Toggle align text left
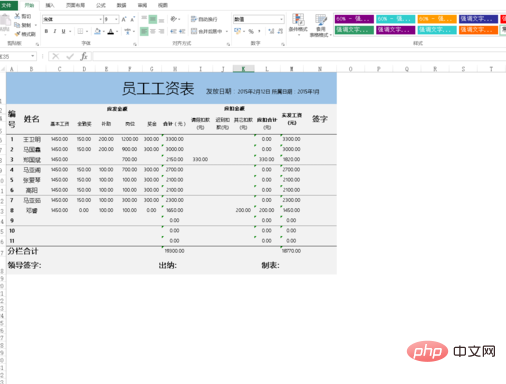 click(x=144, y=31)
